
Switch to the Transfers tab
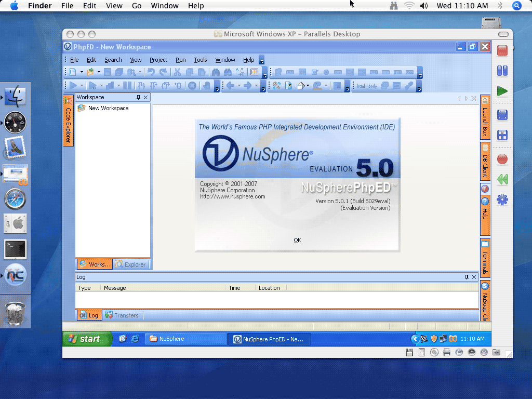tap(122, 315)
